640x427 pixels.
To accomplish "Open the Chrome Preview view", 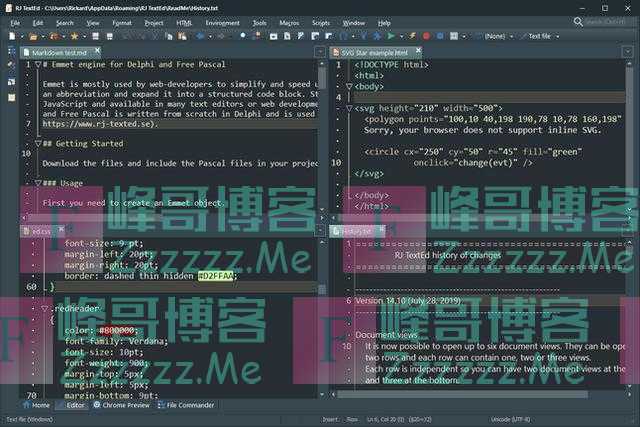I will [120, 405].
